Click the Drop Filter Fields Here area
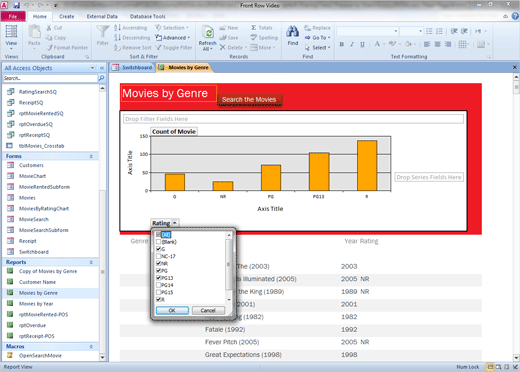This screenshot has width=520, height=372. pyautogui.click(x=293, y=119)
